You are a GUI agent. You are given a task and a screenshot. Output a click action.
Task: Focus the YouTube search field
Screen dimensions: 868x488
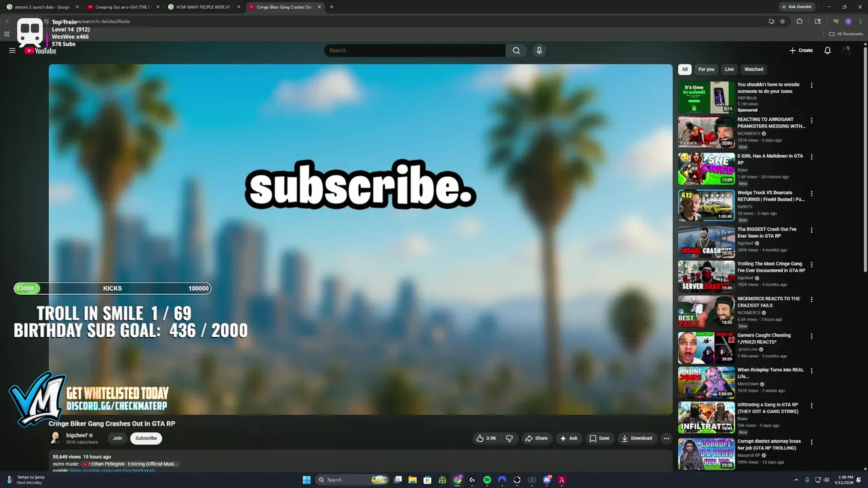pyautogui.click(x=414, y=50)
